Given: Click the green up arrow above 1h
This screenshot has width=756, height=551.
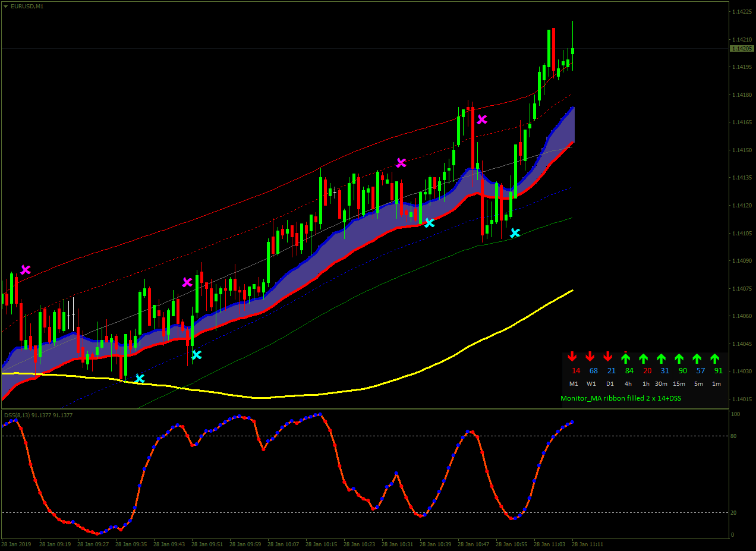Looking at the screenshot, I should (644, 358).
